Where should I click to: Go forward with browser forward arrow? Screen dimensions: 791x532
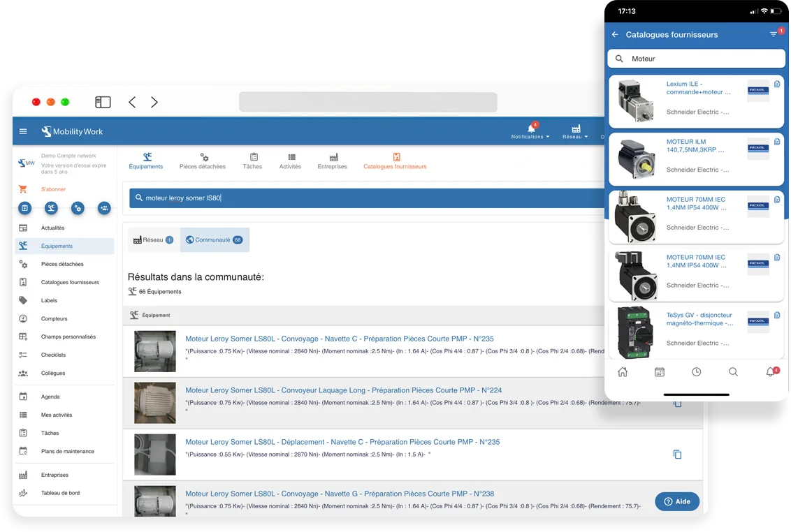tap(154, 103)
